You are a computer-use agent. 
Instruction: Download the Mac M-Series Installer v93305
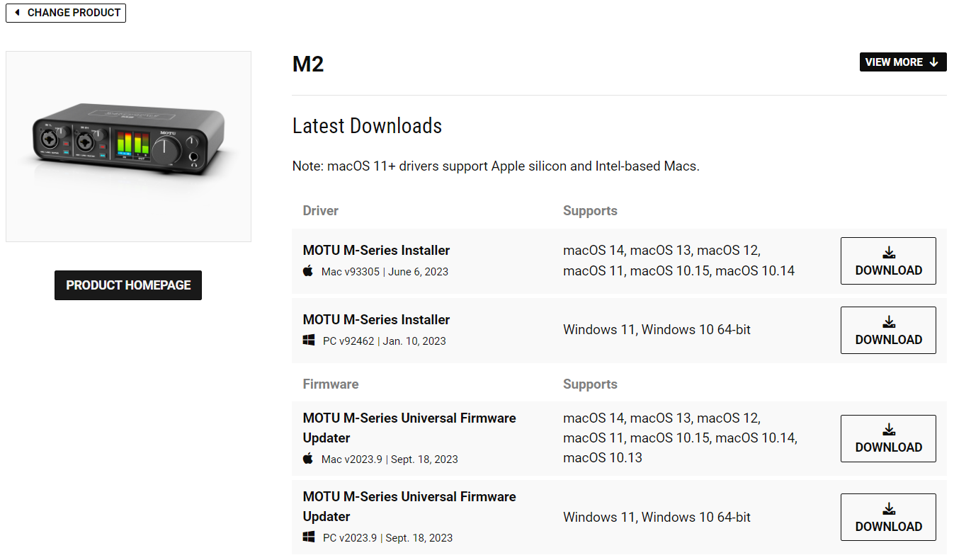click(x=888, y=261)
